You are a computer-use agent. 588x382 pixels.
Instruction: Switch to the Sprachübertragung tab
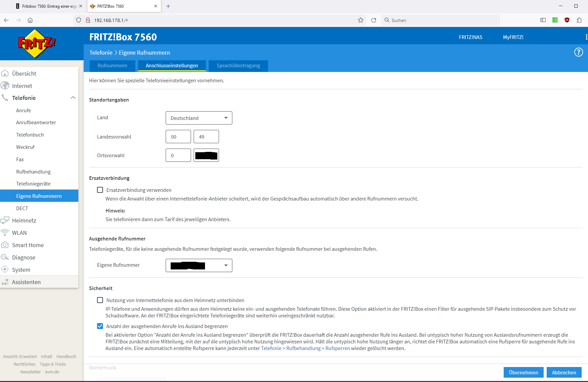coord(238,66)
